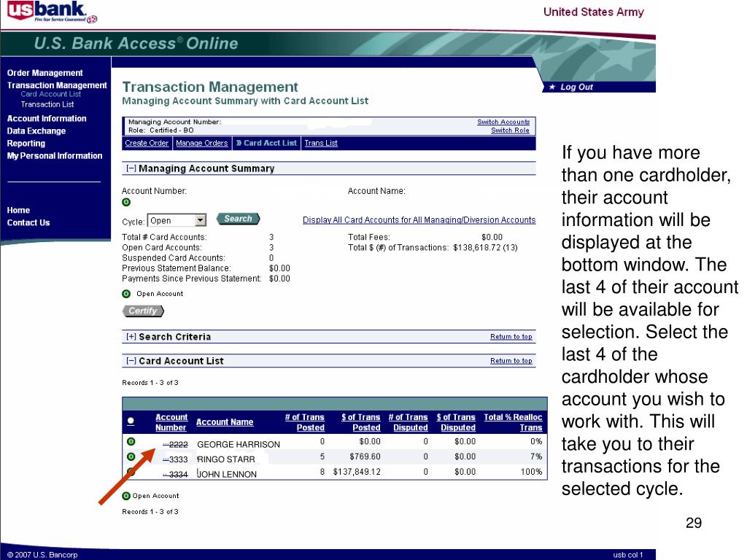Click the $137,849.12 posted amount
The height and width of the screenshot is (560, 747).
pyautogui.click(x=357, y=472)
